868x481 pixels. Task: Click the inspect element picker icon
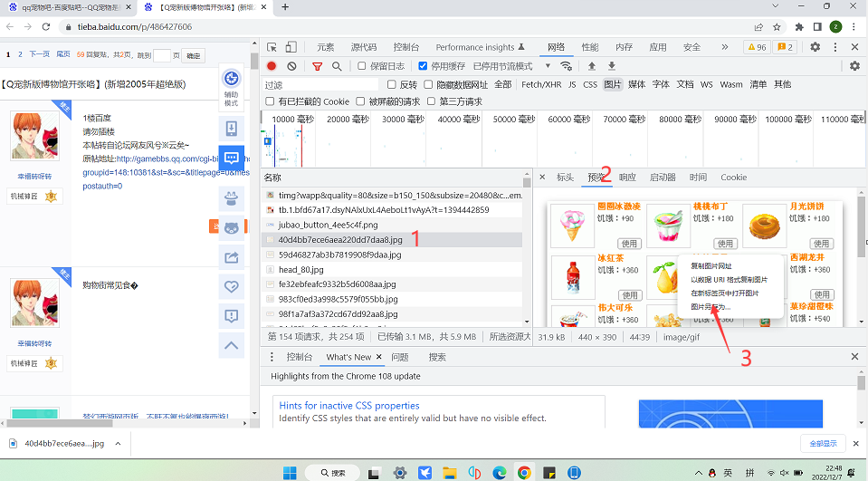[272, 47]
